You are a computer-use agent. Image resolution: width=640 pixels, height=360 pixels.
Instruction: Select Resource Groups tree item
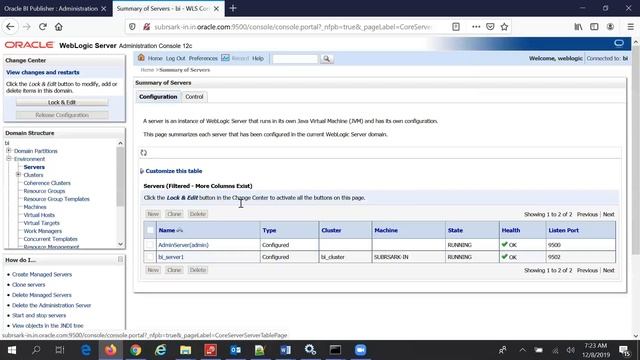pos(44,191)
